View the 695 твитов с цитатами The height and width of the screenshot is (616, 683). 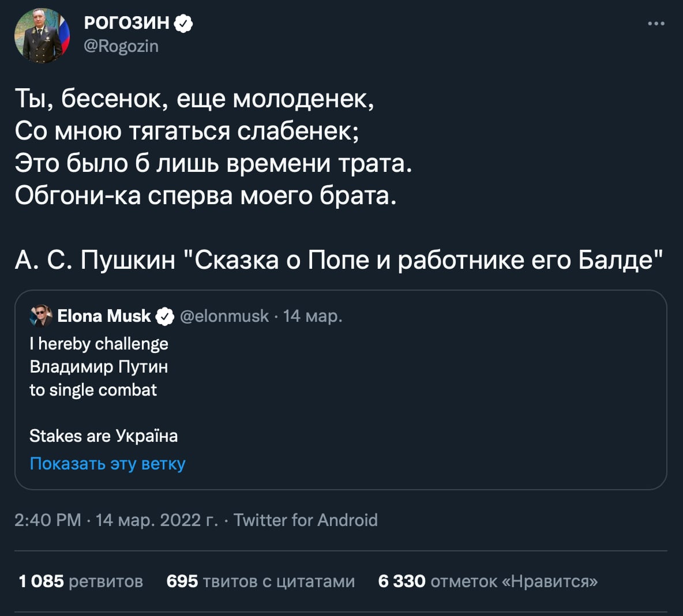pos(260,581)
